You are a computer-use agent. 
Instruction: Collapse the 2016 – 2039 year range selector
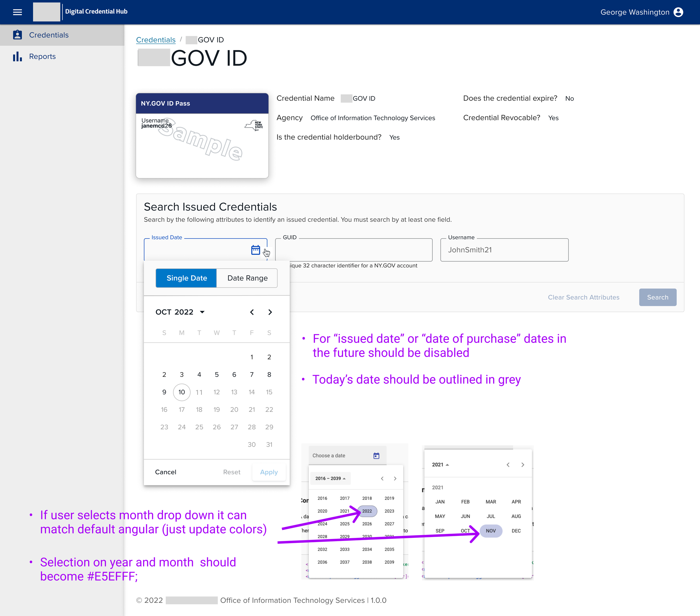(330, 478)
